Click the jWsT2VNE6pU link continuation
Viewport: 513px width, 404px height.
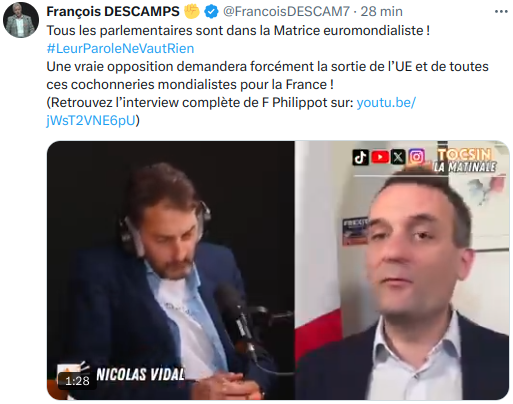(x=91, y=121)
